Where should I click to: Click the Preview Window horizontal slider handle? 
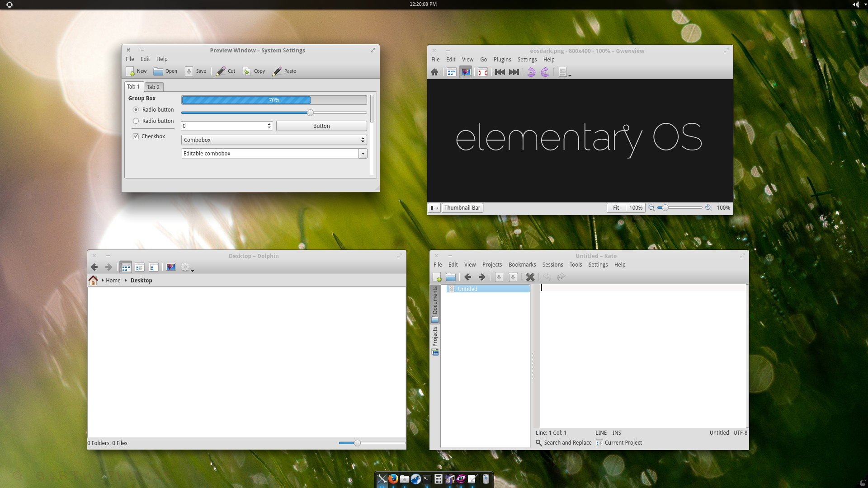click(x=310, y=113)
